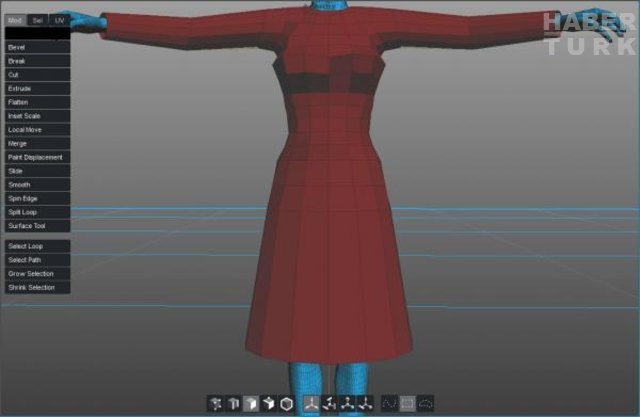Switch to the Sel tab
This screenshot has height=417, width=640.
pos(38,20)
